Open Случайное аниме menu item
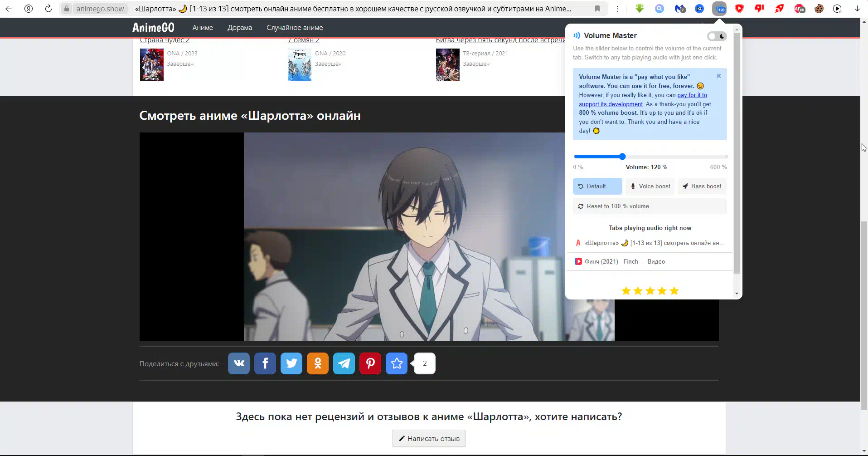The width and height of the screenshot is (868, 456). coord(295,28)
